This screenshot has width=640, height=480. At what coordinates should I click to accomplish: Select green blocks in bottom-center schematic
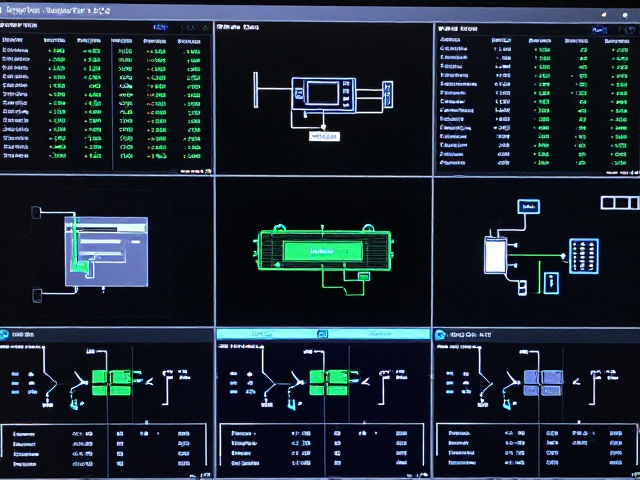coord(329,382)
